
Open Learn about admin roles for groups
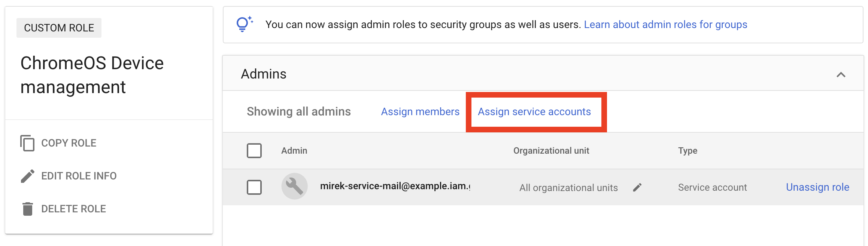tap(665, 25)
